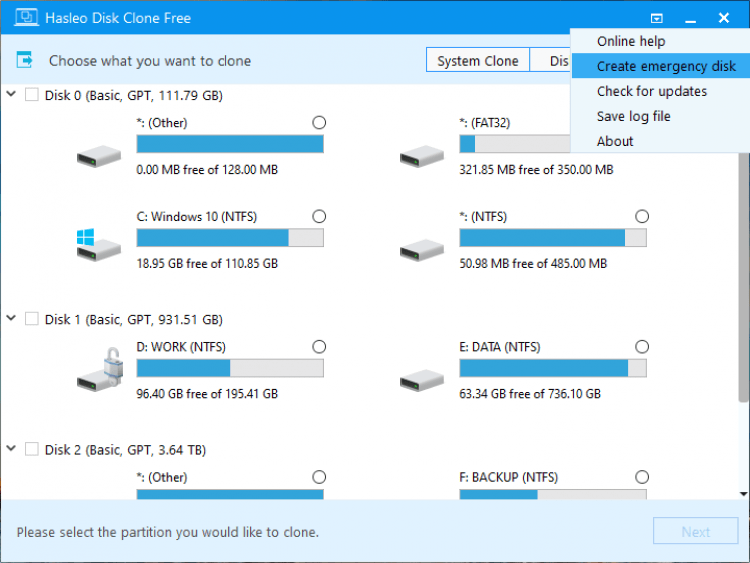This screenshot has height=563, width=750.
Task: Select the C: Windows 10 radio button
Action: [x=319, y=216]
